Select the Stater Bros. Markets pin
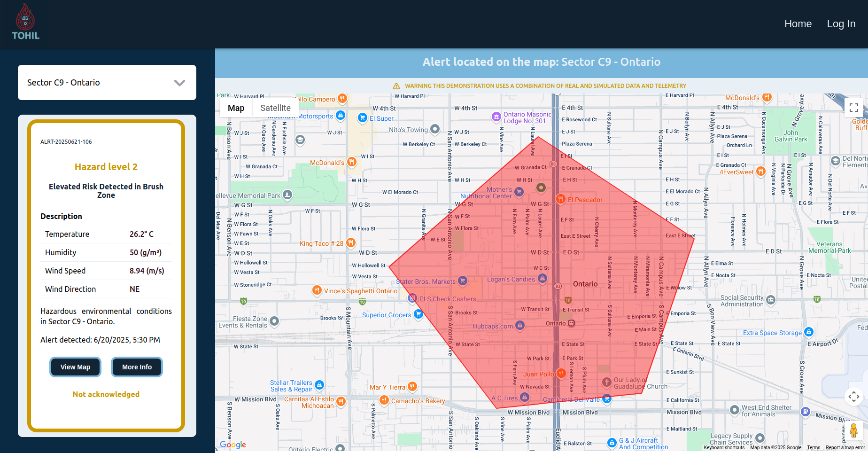This screenshot has width=868, height=453. tap(463, 281)
